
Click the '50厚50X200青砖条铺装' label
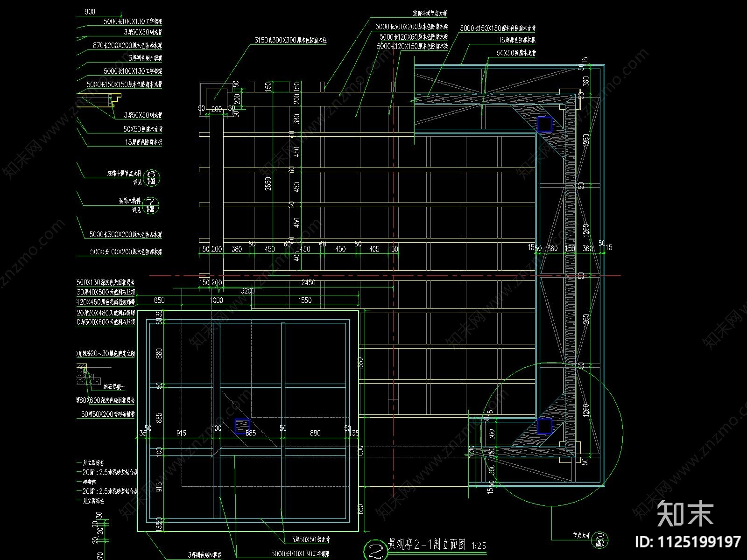[x=108, y=414]
